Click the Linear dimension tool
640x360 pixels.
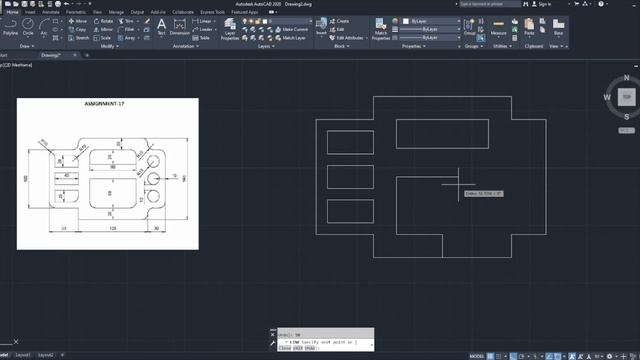202,21
